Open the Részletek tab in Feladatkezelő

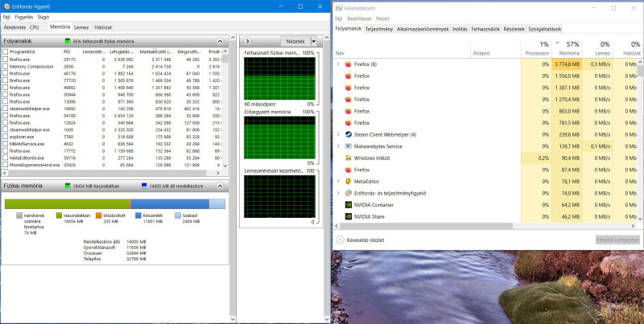tap(514, 29)
